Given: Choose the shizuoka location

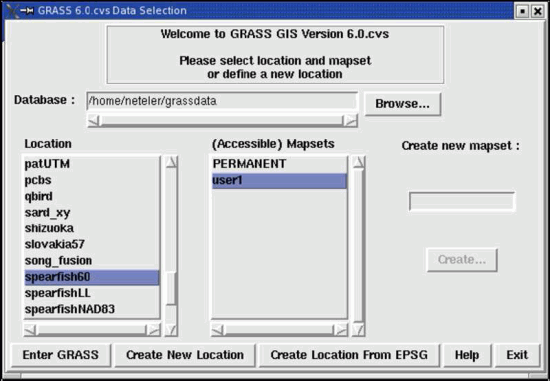Looking at the screenshot, I should [x=92, y=228].
